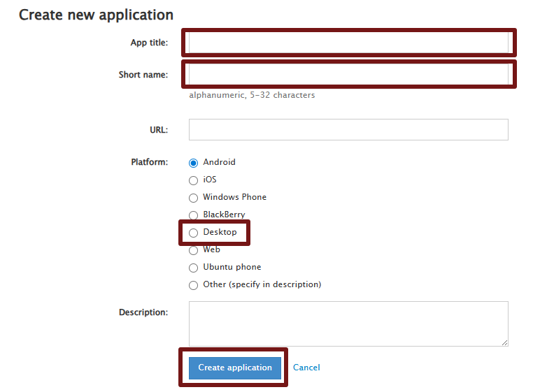The width and height of the screenshot is (533, 392).
Task: Select the Ubuntu phone radio button
Action: pyautogui.click(x=194, y=268)
